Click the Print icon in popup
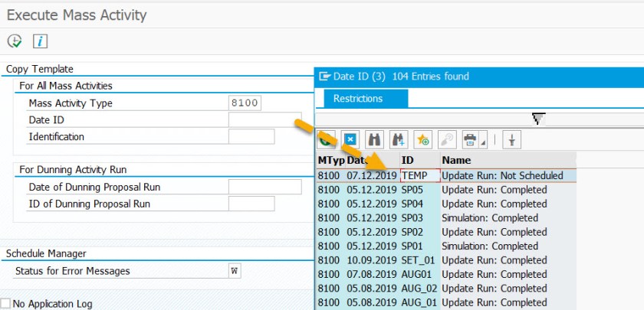Image resolution: width=644 pixels, height=310 pixels. tap(469, 139)
